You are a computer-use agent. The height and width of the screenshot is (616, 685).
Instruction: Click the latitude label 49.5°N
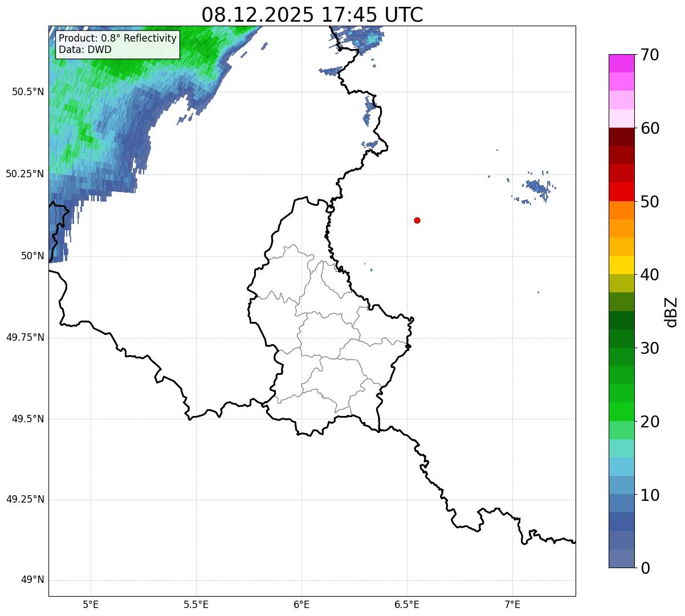pyautogui.click(x=27, y=419)
